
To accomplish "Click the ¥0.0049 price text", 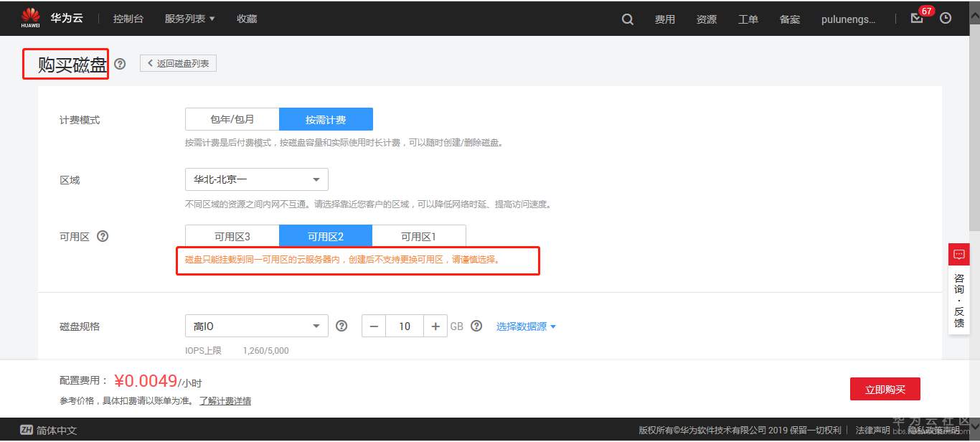I will point(146,381).
